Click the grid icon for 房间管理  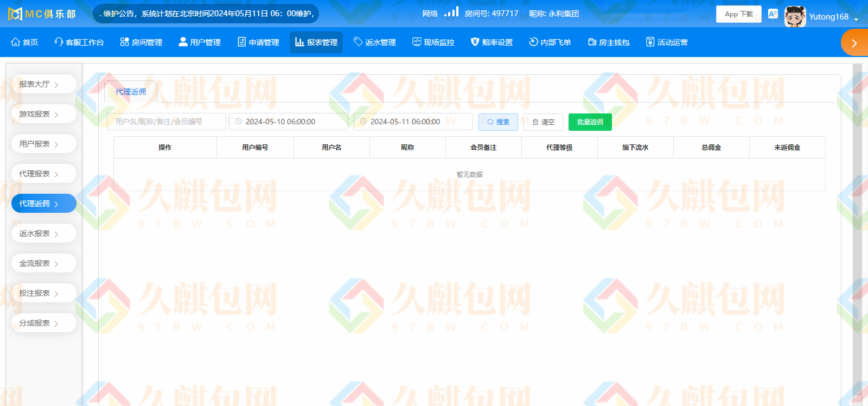[124, 42]
